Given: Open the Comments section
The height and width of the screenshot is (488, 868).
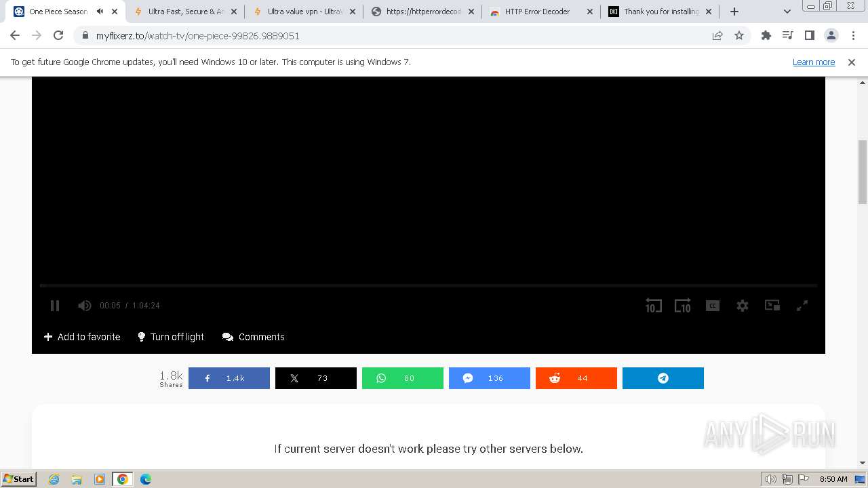Looking at the screenshot, I should coord(254,337).
